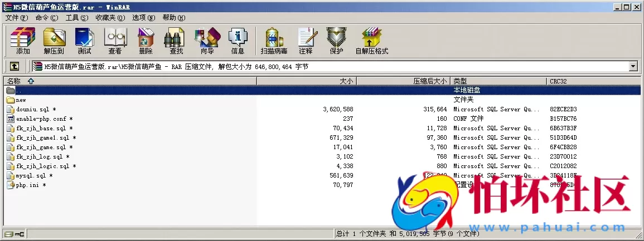Open the 帮助(H) menu
Screen dimensions: 644x241
tap(174, 18)
